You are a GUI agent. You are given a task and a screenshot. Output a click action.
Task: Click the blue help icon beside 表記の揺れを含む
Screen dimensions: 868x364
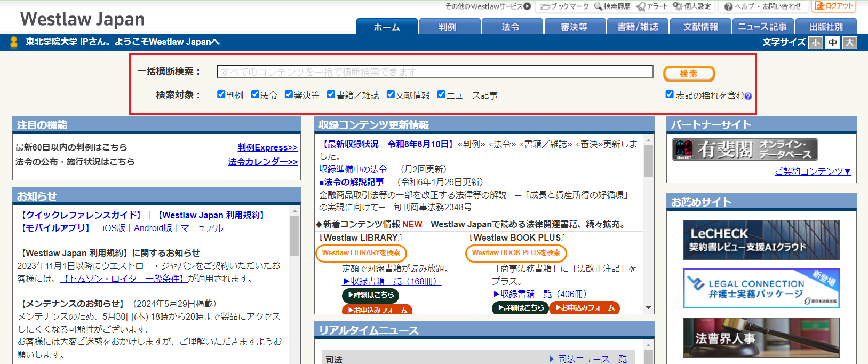[748, 97]
